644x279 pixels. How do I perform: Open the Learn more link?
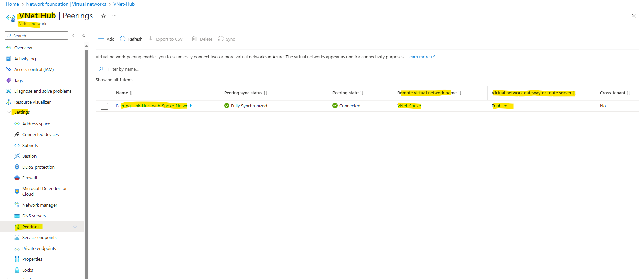[421, 57]
